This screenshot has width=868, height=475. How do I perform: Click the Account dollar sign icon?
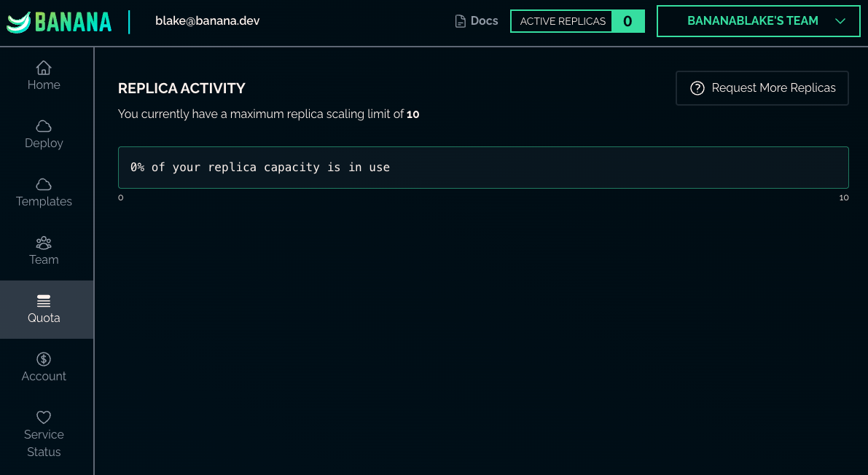44,359
